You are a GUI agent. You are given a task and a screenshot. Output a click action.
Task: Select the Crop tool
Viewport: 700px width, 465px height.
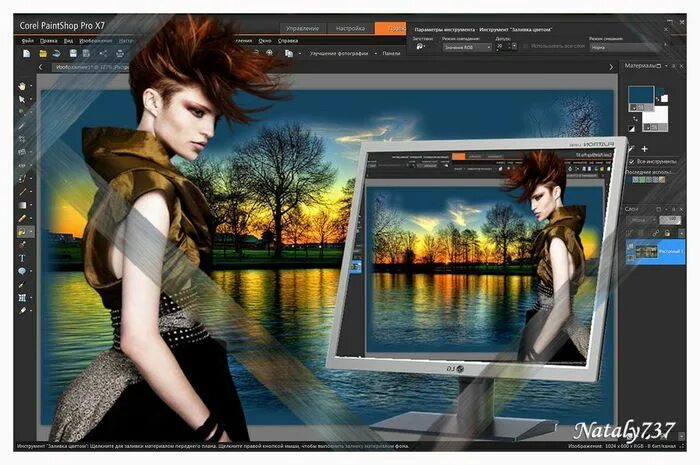point(22,139)
